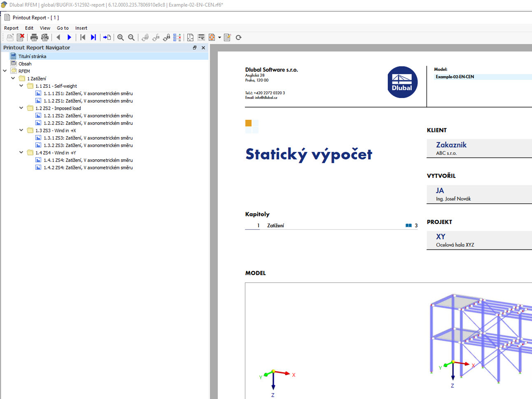
Task: Jump to the last page
Action: tap(93, 37)
